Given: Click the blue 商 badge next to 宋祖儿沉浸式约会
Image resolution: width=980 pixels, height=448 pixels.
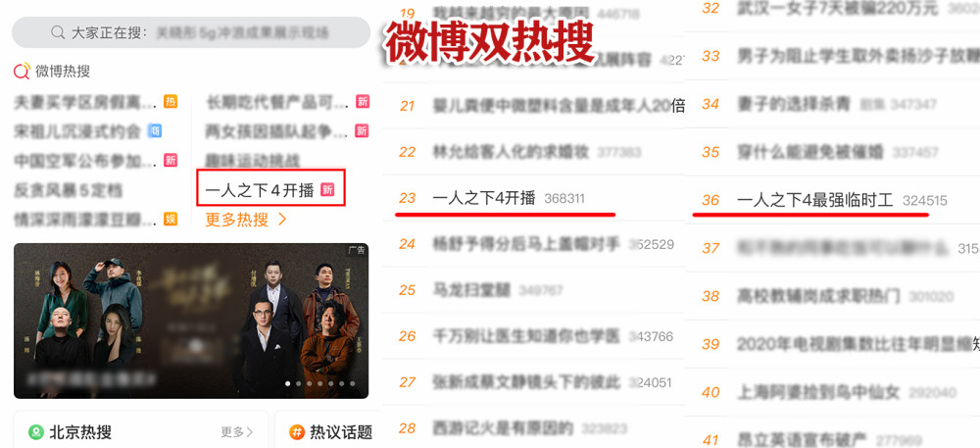Looking at the screenshot, I should click(x=155, y=130).
